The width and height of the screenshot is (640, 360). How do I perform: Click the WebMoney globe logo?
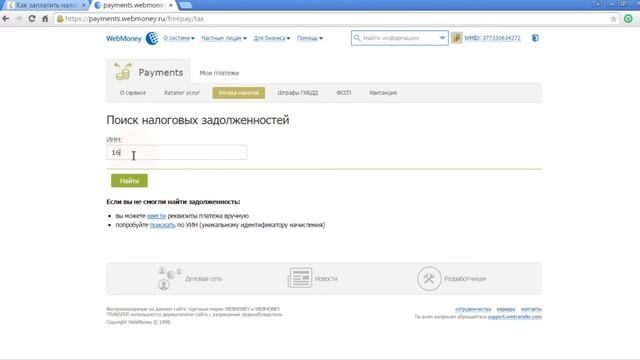click(152, 38)
